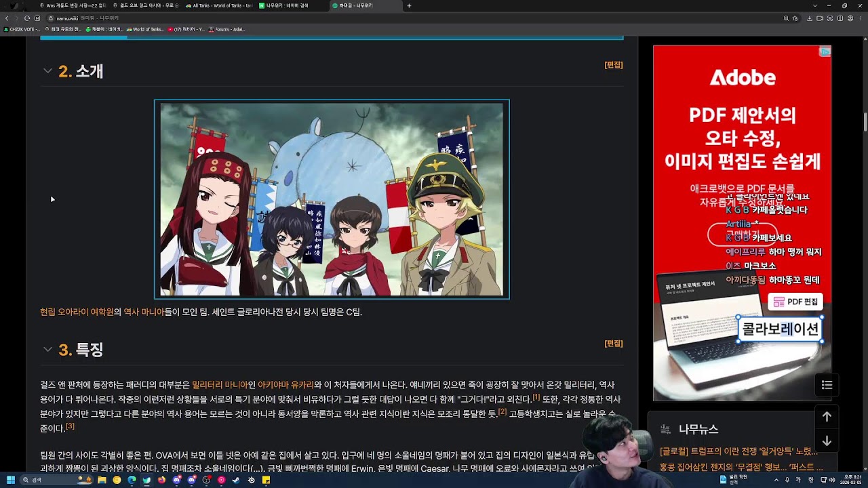Open the 'World of Tanks' bookmark

point(144,29)
